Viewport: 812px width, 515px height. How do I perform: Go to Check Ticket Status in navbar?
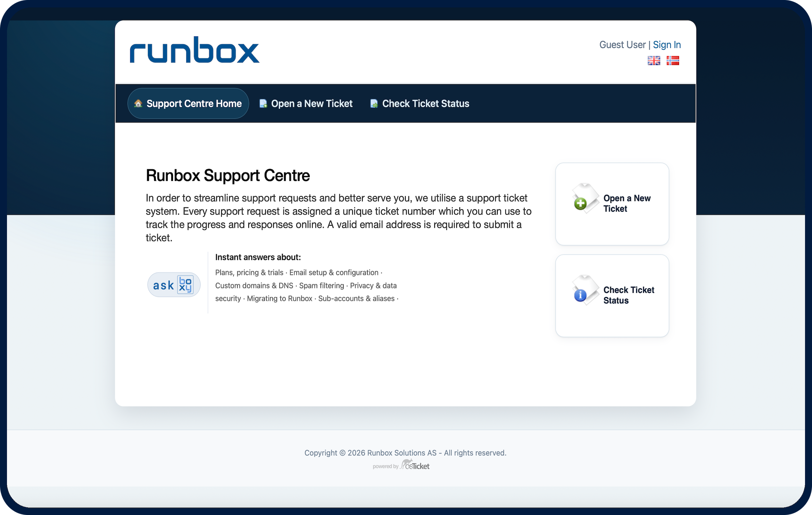point(420,104)
